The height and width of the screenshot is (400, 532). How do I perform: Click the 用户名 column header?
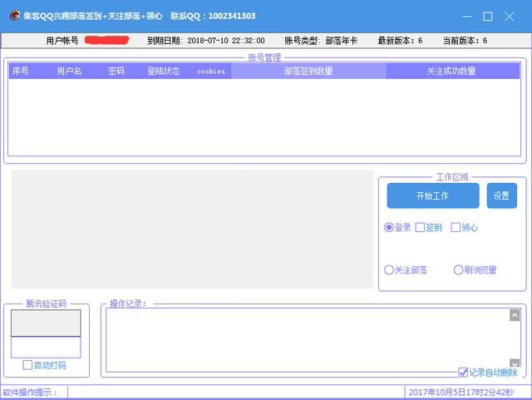tap(69, 72)
